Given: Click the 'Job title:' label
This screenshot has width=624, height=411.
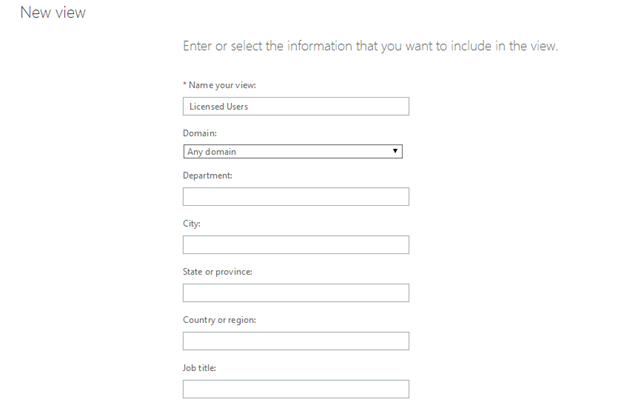Looking at the screenshot, I should tap(200, 368).
